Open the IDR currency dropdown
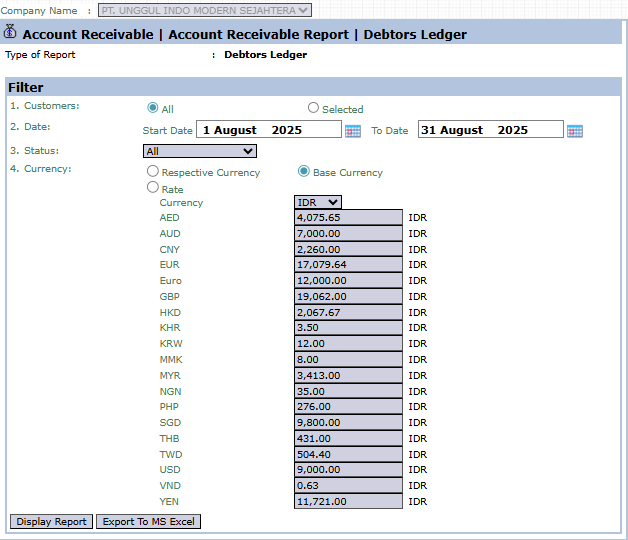The height and width of the screenshot is (540, 628). (318, 202)
